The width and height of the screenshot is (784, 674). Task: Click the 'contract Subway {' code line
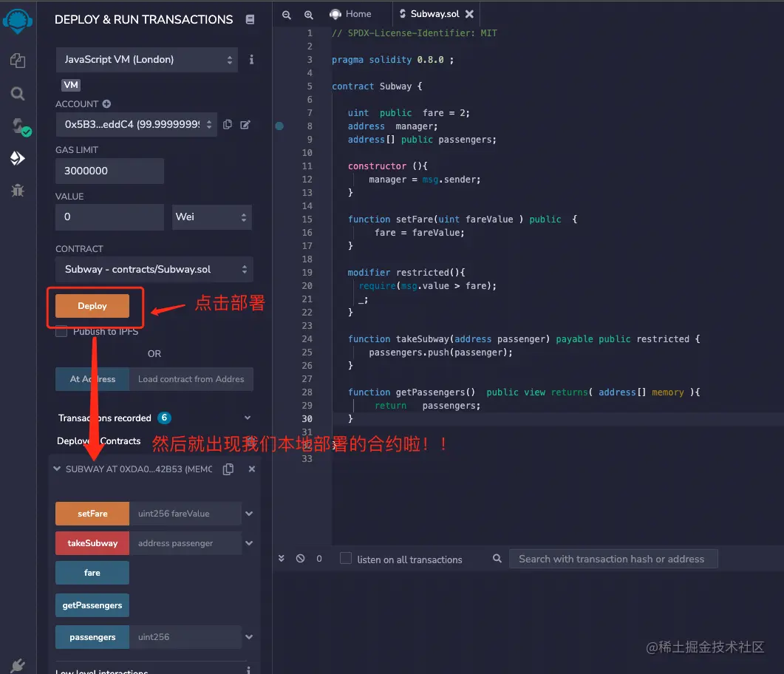377,86
